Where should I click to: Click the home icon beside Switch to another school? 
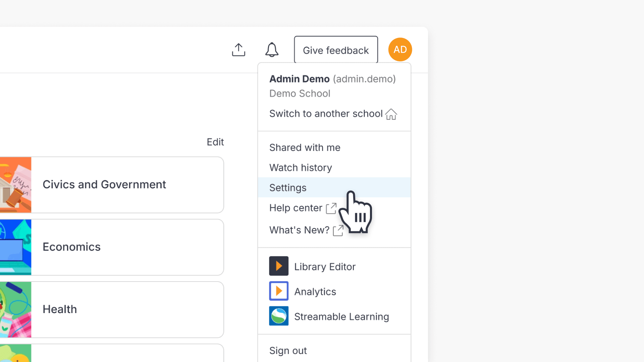coord(391,114)
